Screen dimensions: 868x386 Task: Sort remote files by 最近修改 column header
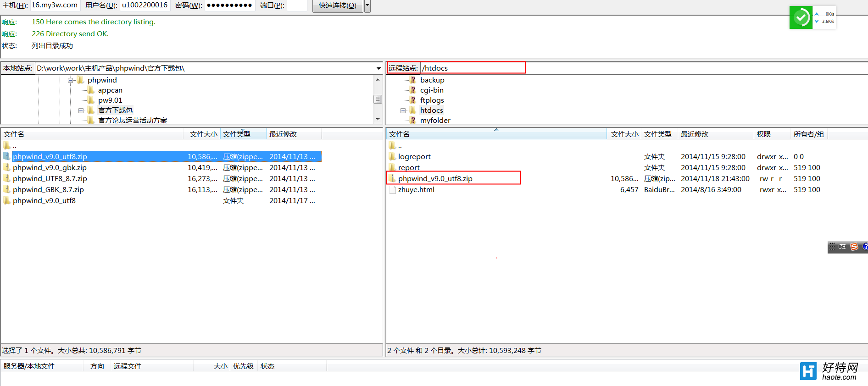click(716, 134)
